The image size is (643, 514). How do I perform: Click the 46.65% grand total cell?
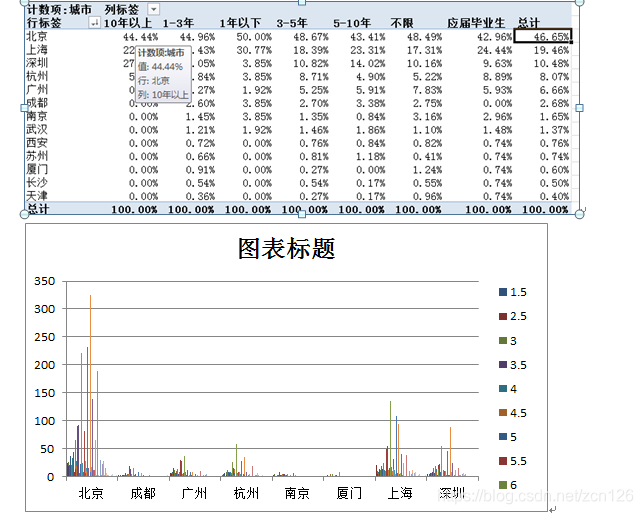pos(543,37)
